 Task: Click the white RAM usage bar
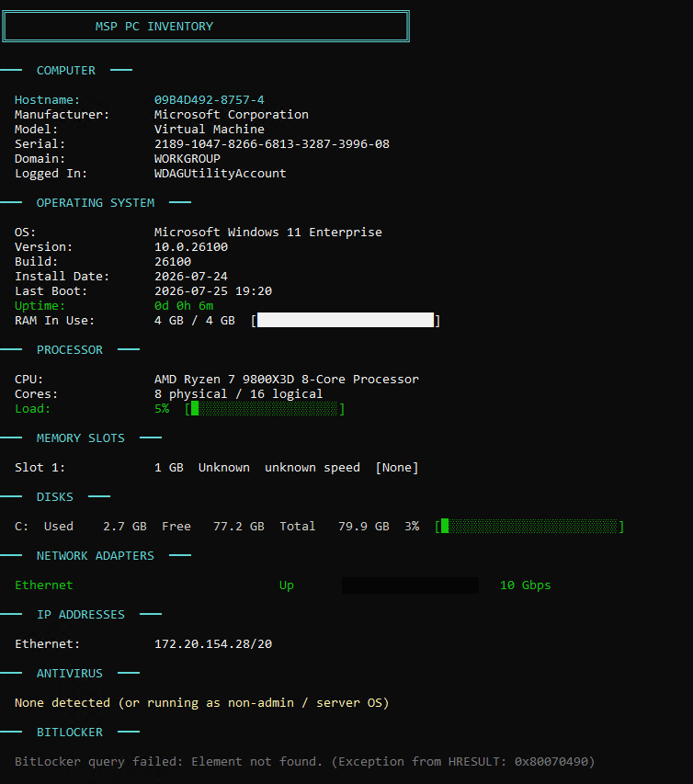tap(345, 320)
